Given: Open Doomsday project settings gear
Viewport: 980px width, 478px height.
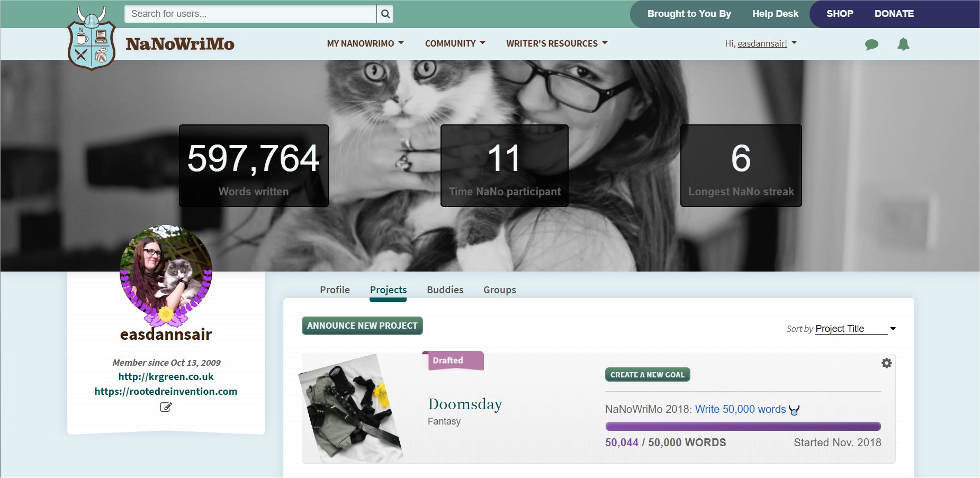Looking at the screenshot, I should click(x=886, y=363).
